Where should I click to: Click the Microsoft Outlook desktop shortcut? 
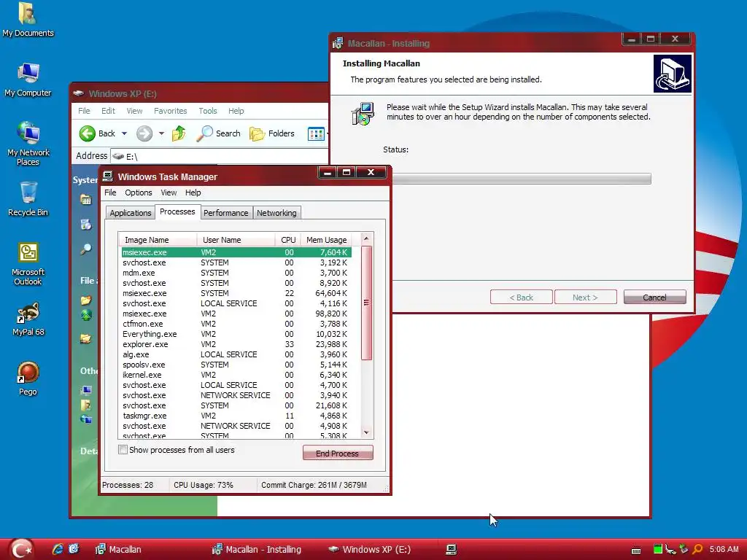point(28,264)
